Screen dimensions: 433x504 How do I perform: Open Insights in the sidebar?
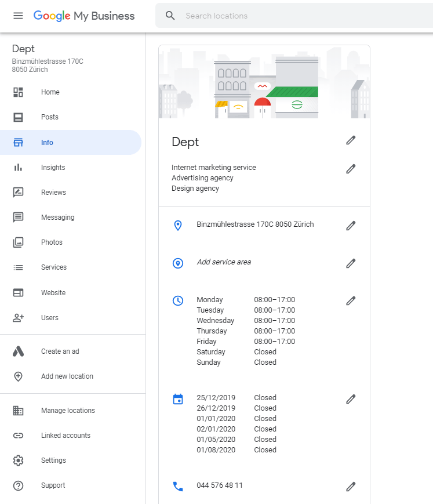click(x=53, y=168)
